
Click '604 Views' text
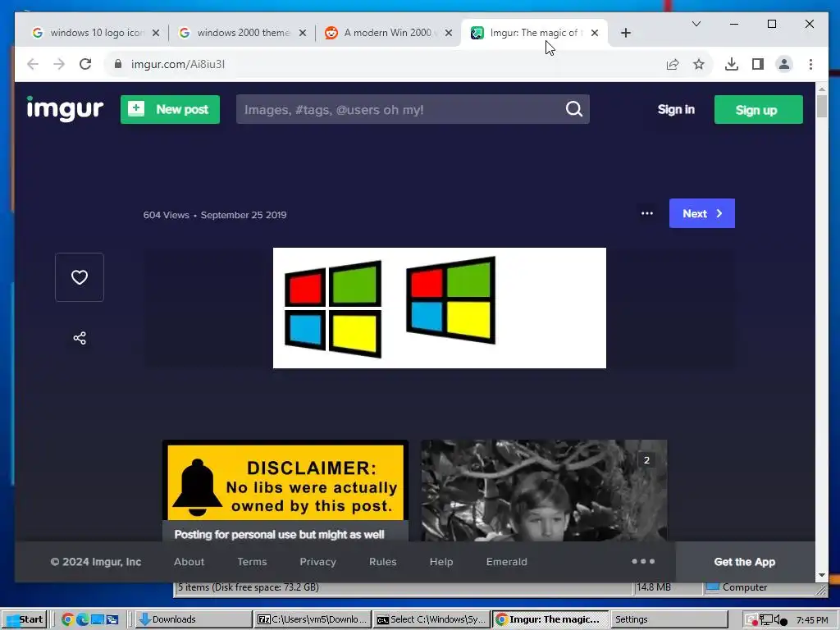pos(166,215)
